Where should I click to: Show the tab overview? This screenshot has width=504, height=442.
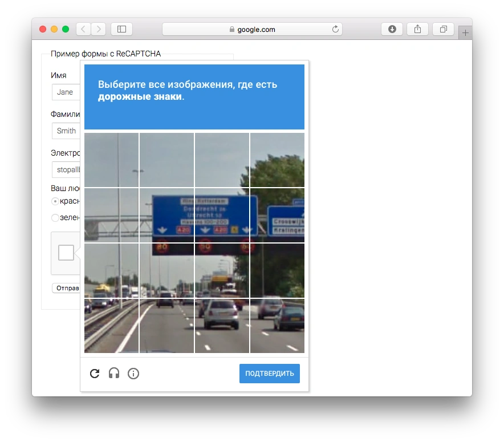[443, 29]
